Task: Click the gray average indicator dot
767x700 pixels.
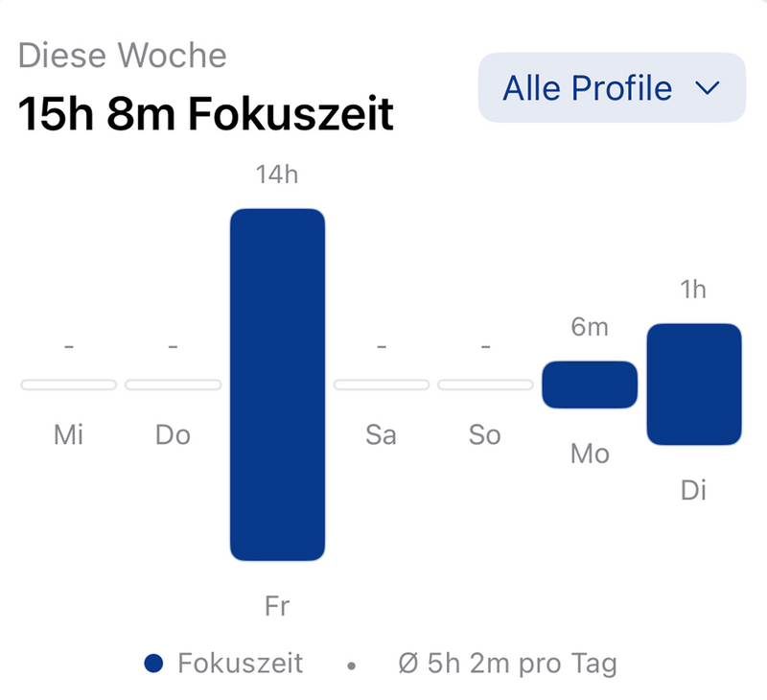Action: pos(353,663)
